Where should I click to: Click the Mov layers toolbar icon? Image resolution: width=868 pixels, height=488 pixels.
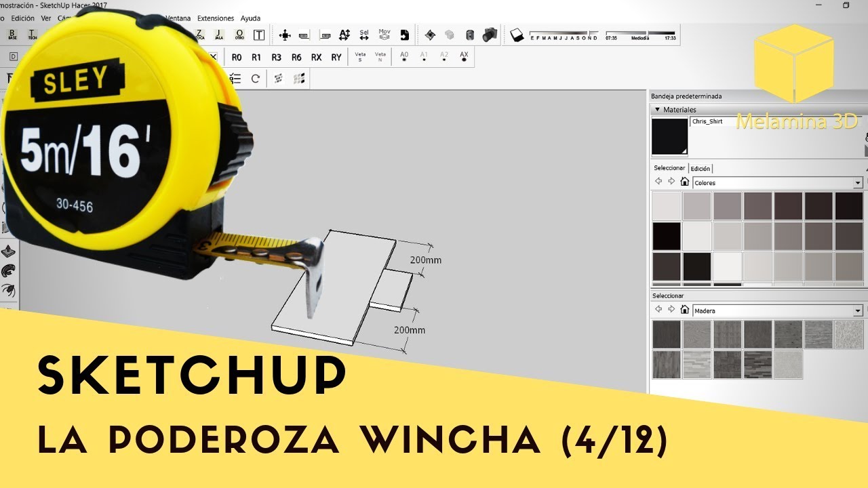(x=384, y=35)
